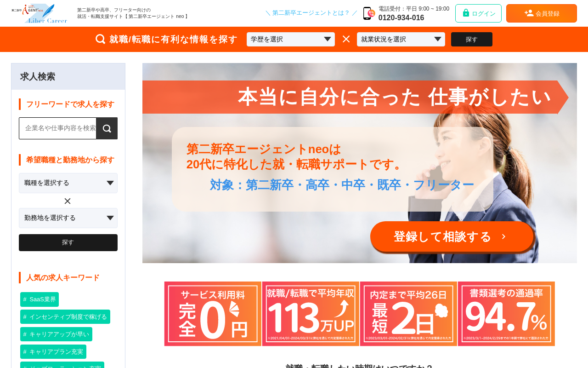Select the # SaaS業界 keyword tag
Image resolution: width=588 pixels, height=368 pixels.
40,299
